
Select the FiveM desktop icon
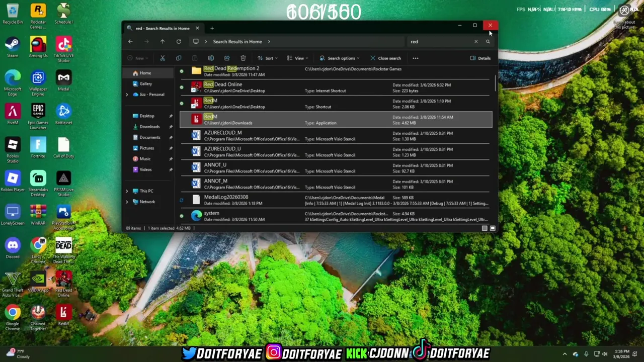[x=13, y=114]
